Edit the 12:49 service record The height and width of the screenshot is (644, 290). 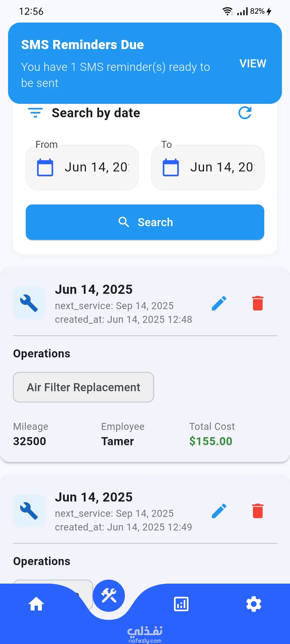pyautogui.click(x=219, y=511)
